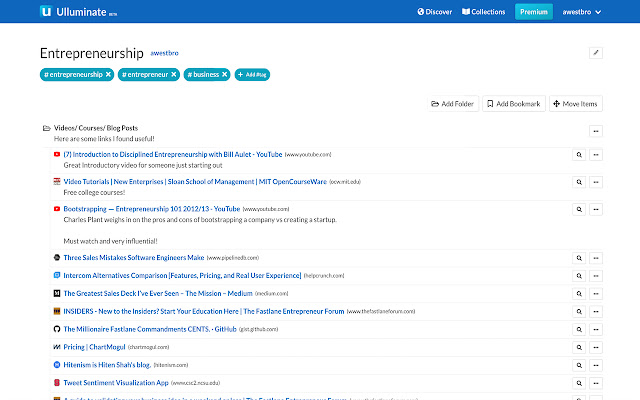The image size is (640, 400).
Task: Expand more options for Video Tutorials row
Action: click(x=597, y=181)
